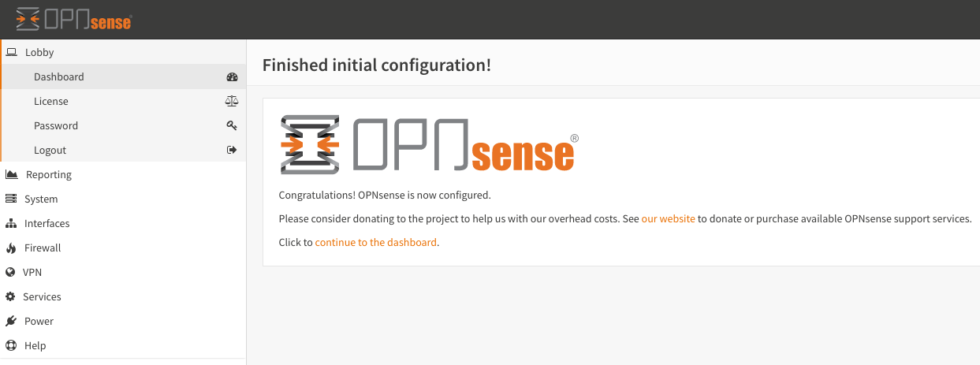Viewport: 980px width, 365px height.
Task: Expand the System menu section
Action: [x=123, y=199]
